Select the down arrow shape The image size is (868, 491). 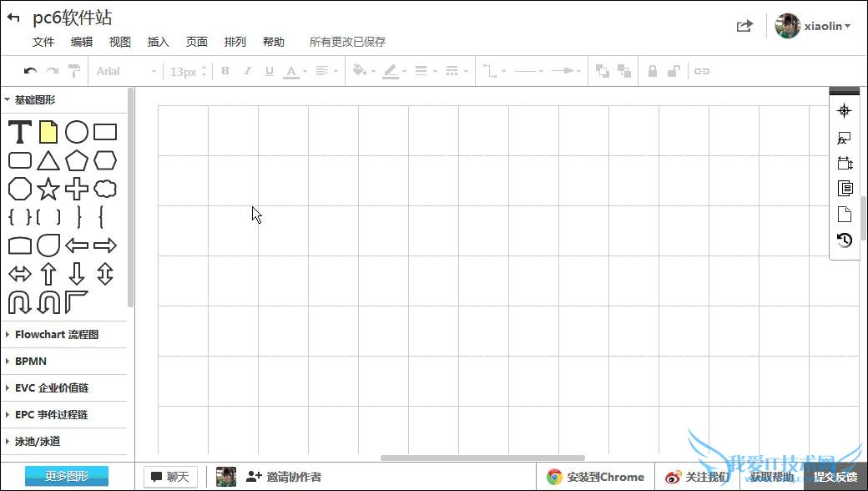click(77, 274)
